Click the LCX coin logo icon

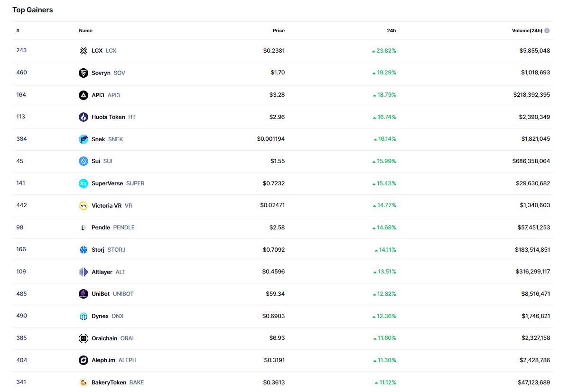pyautogui.click(x=84, y=51)
